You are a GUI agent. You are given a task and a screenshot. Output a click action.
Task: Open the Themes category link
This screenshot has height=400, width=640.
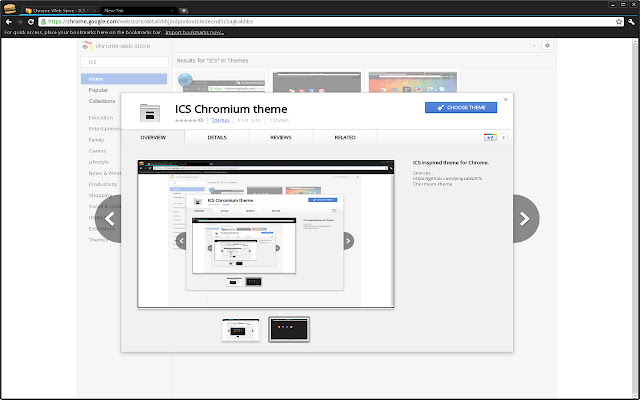[220, 120]
